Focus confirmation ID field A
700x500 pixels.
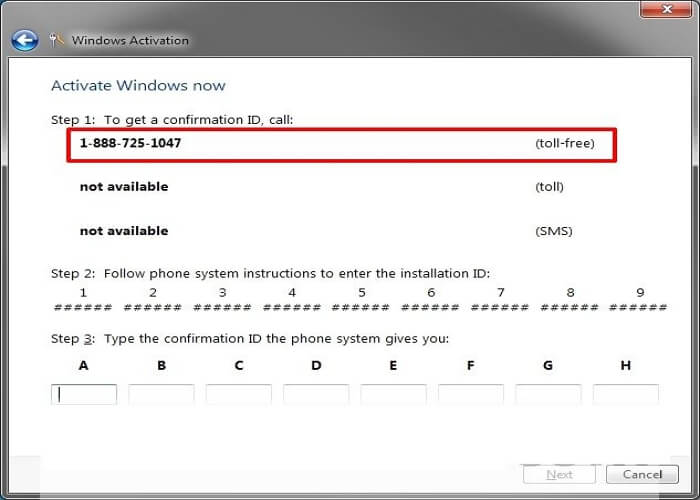(84, 395)
